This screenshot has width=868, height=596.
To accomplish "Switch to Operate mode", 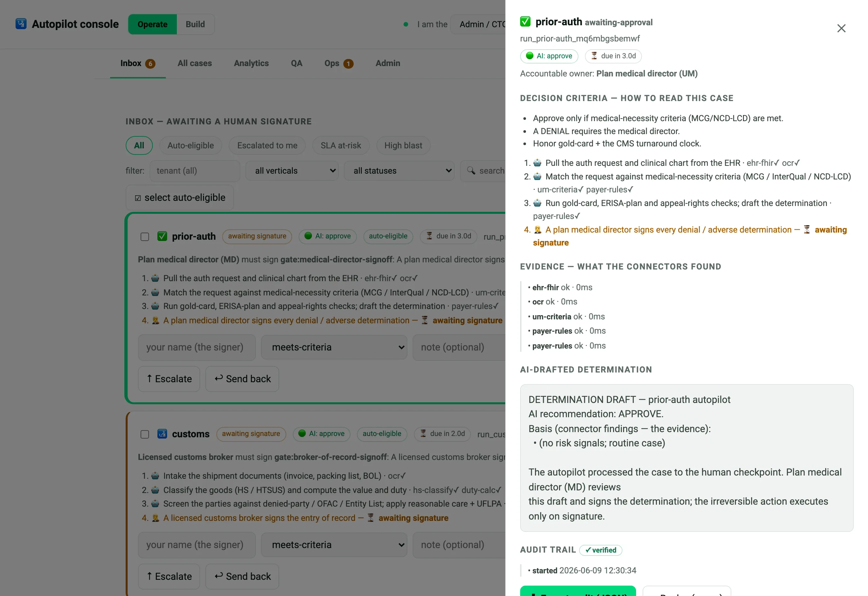I will (152, 25).
